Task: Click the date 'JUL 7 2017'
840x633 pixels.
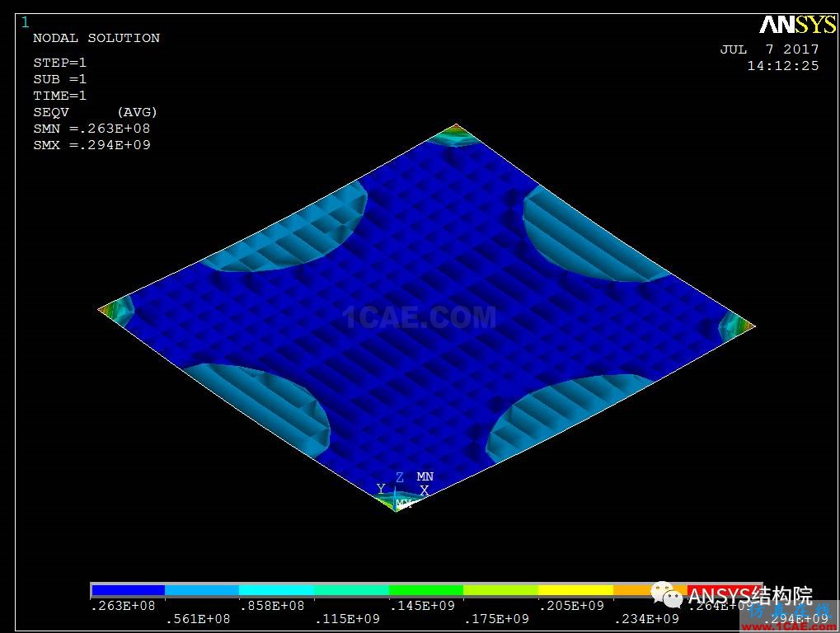Action: [769, 49]
